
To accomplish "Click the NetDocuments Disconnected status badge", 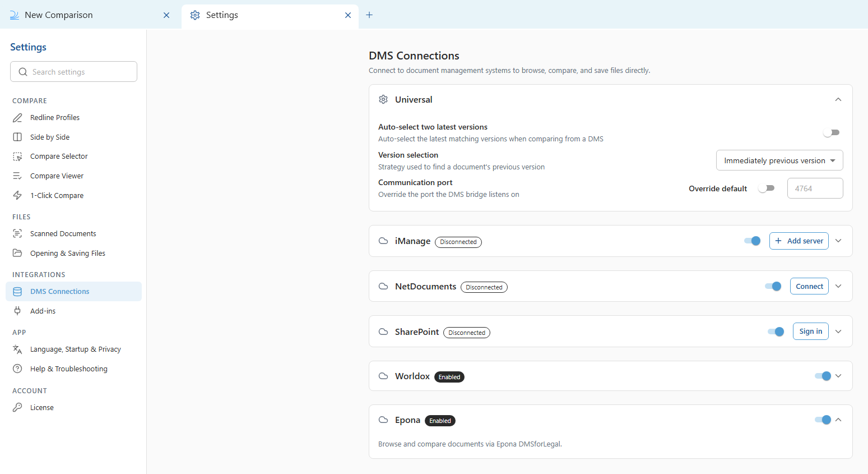I will 484,287.
